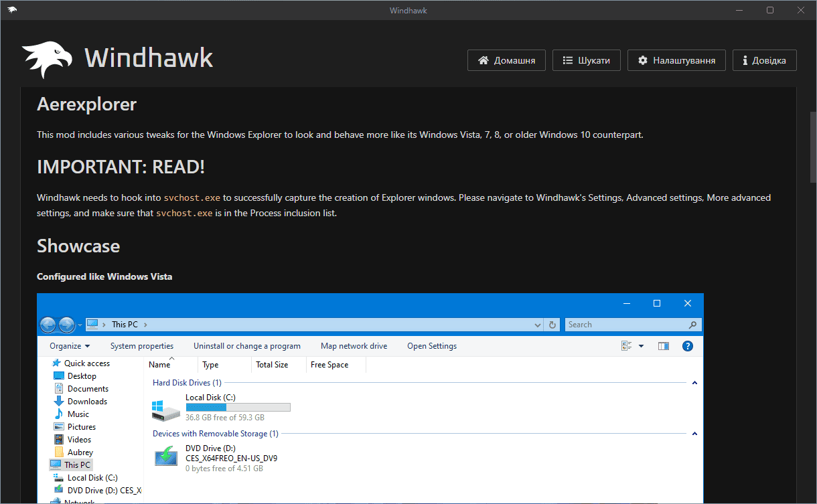The image size is (817, 504).
Task: Open the recent locations arrow beside Forward
Action: click(80, 325)
